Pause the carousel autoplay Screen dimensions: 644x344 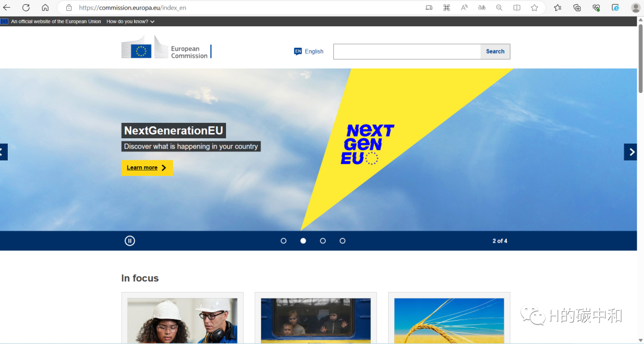click(130, 241)
